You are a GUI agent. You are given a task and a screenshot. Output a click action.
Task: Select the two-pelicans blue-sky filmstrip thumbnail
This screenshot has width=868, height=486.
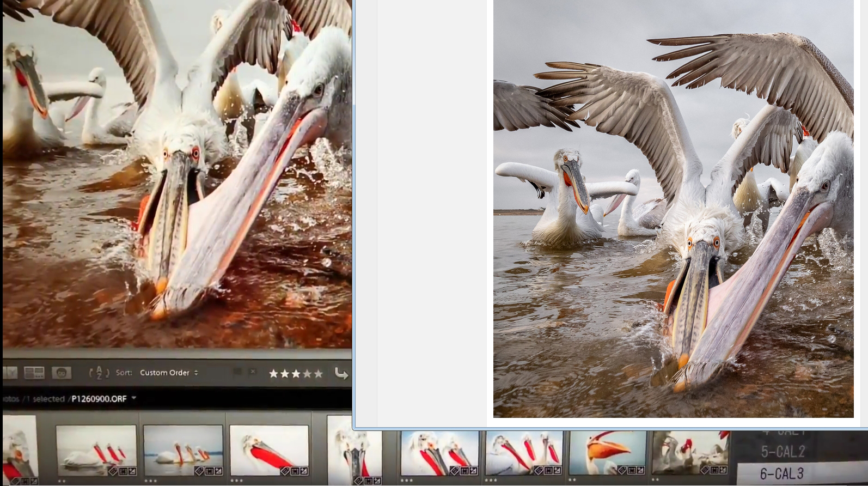(439, 453)
